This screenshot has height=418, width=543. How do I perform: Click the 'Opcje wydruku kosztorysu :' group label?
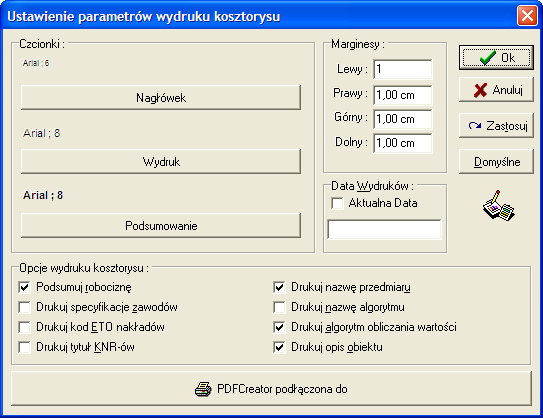pos(84,268)
